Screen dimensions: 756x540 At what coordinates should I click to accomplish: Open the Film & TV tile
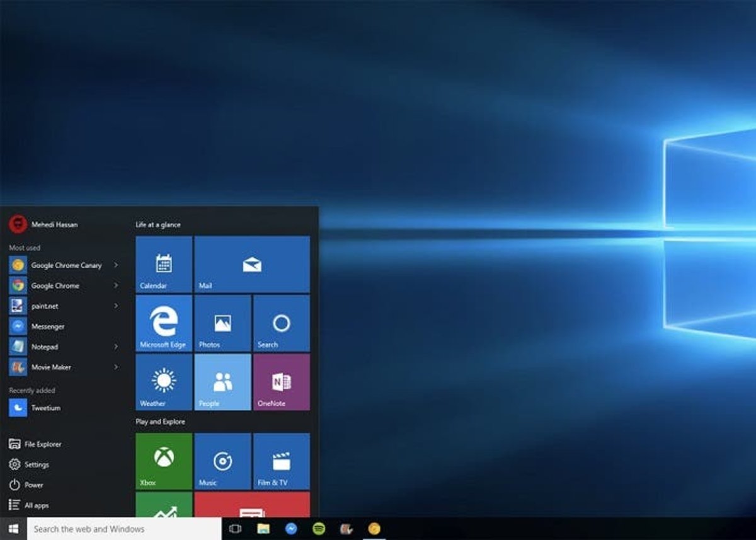(281, 461)
